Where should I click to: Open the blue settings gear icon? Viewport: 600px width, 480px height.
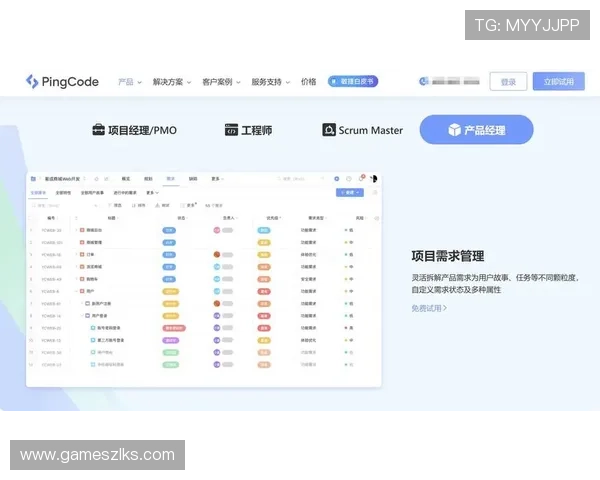click(337, 179)
